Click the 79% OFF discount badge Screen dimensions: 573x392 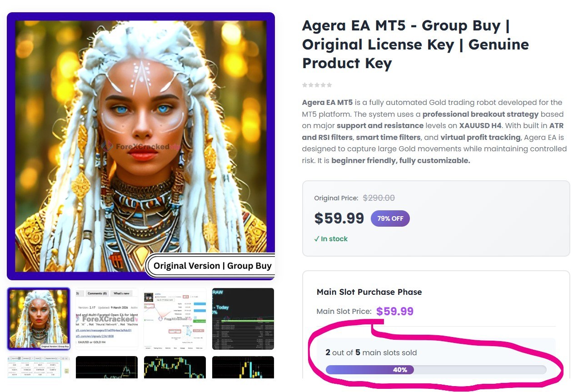[390, 218]
